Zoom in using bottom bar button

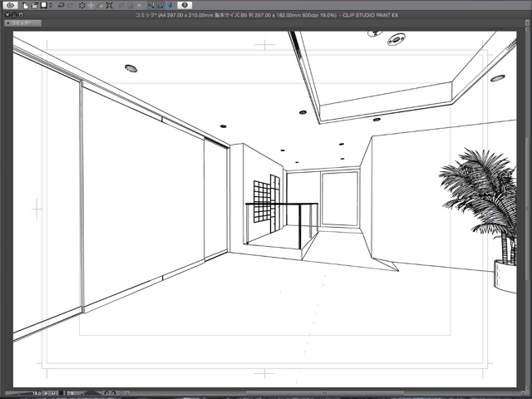point(53,393)
